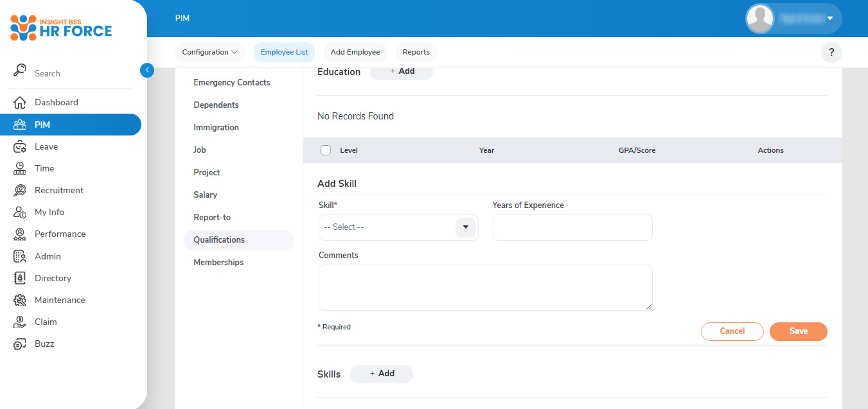Open the Reports tab
The width and height of the screenshot is (868, 409).
click(x=416, y=53)
